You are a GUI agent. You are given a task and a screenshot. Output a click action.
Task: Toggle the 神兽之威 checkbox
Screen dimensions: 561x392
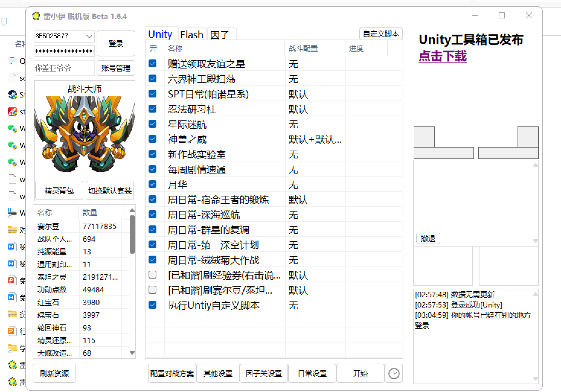pos(152,139)
